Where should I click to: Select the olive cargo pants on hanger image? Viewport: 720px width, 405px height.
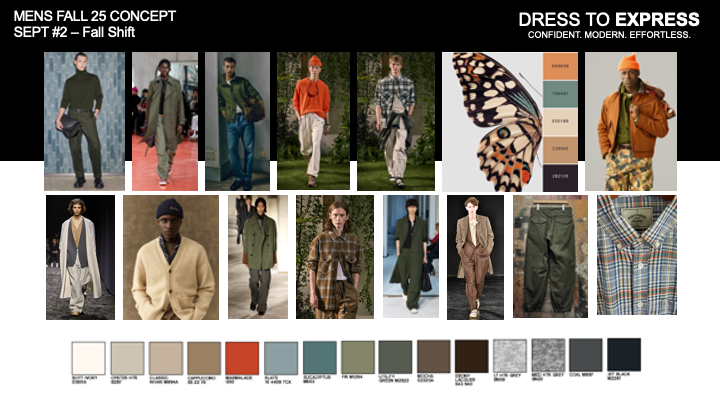[550, 256]
